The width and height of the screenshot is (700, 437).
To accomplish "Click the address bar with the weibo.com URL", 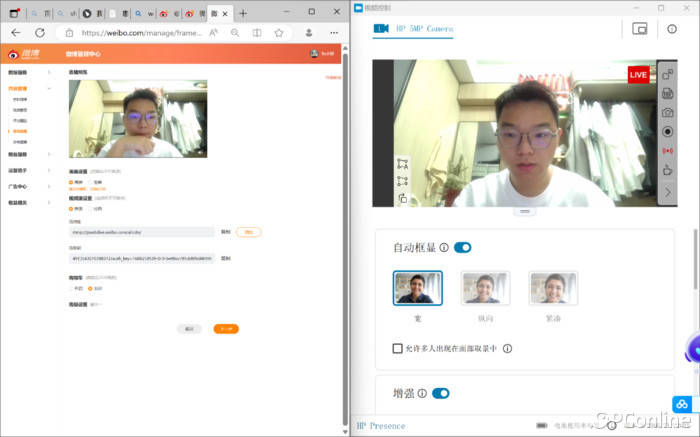I will [x=141, y=33].
